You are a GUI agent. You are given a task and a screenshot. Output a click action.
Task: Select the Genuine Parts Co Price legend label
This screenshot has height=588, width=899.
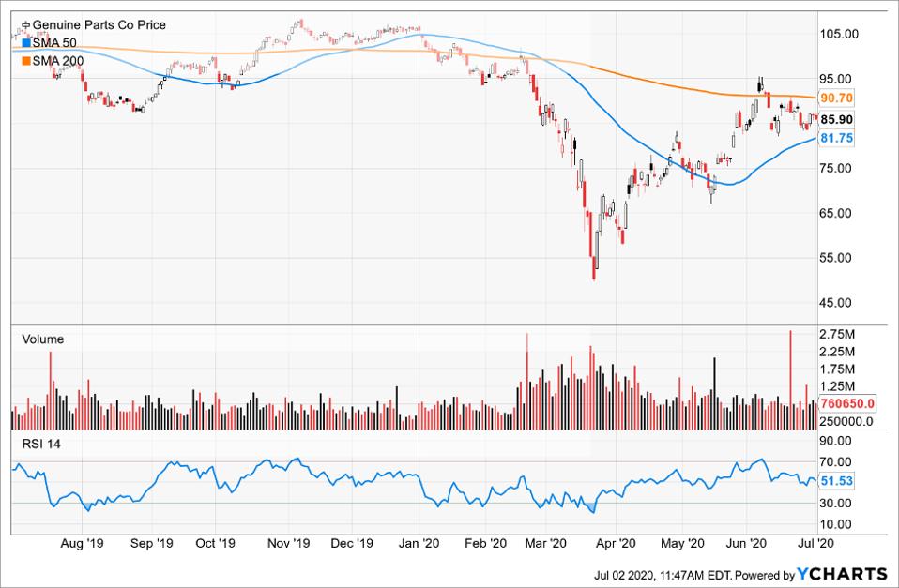[99, 25]
